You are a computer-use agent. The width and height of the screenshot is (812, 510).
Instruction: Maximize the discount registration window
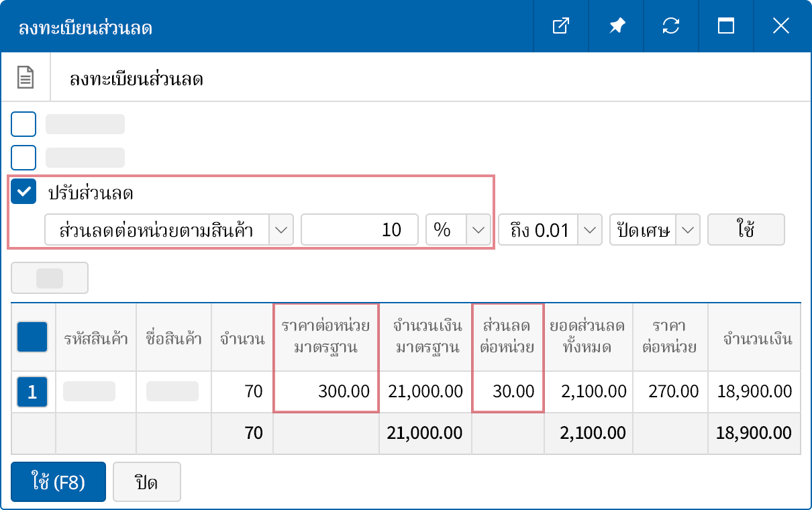pyautogui.click(x=726, y=26)
